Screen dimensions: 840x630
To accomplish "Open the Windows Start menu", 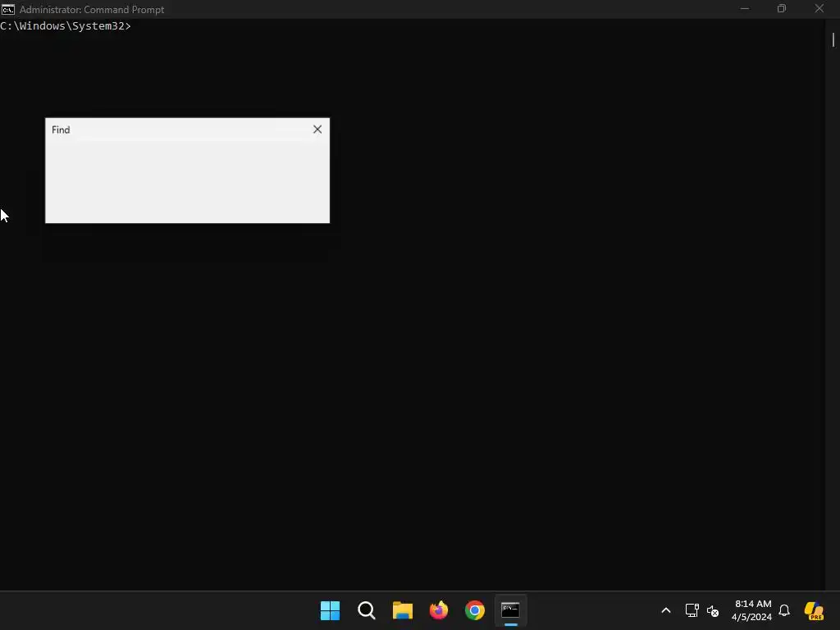I will click(x=330, y=610).
